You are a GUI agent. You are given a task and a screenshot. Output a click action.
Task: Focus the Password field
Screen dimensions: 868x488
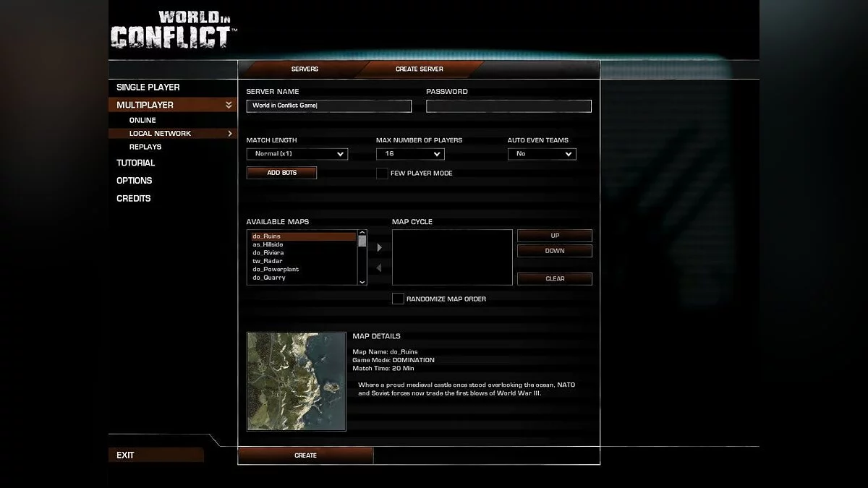509,106
